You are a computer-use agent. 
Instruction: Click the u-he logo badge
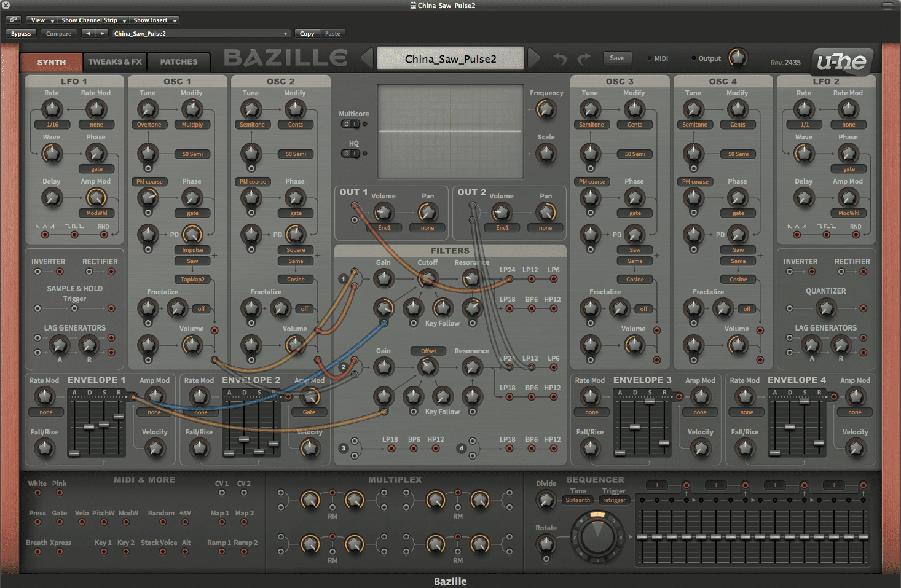point(841,61)
